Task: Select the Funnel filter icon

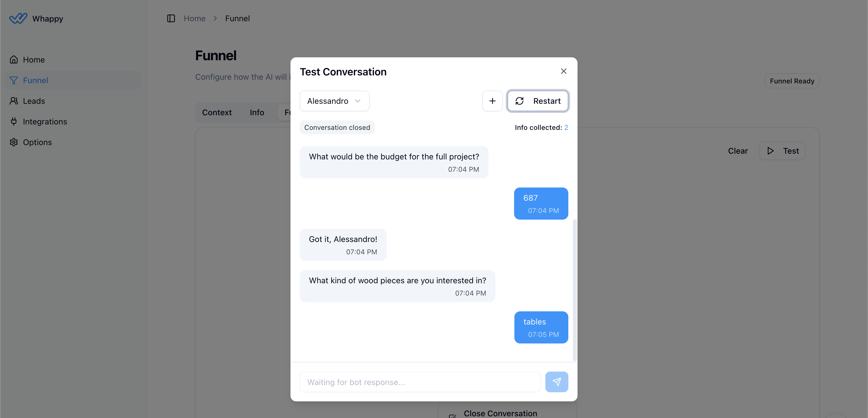Action: (x=13, y=80)
